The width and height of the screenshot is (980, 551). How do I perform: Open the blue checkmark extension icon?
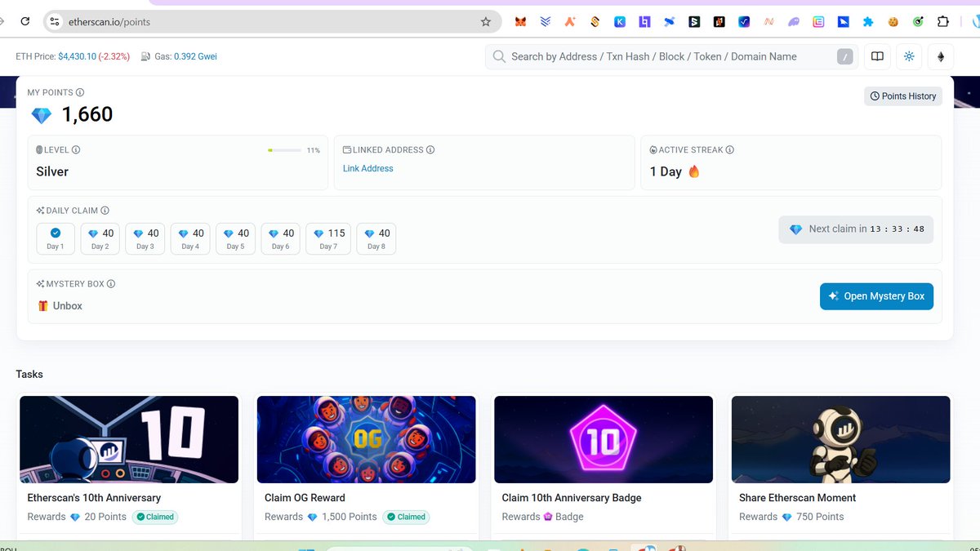pos(744,22)
